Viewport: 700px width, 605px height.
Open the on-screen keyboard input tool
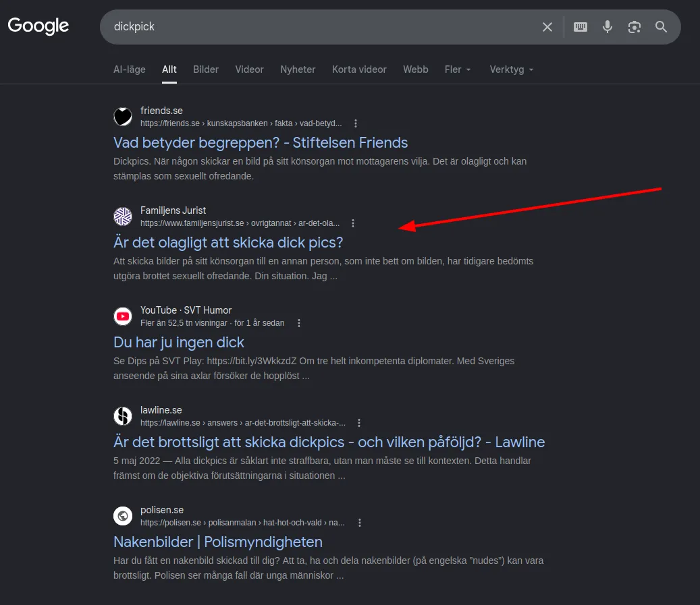coord(580,27)
